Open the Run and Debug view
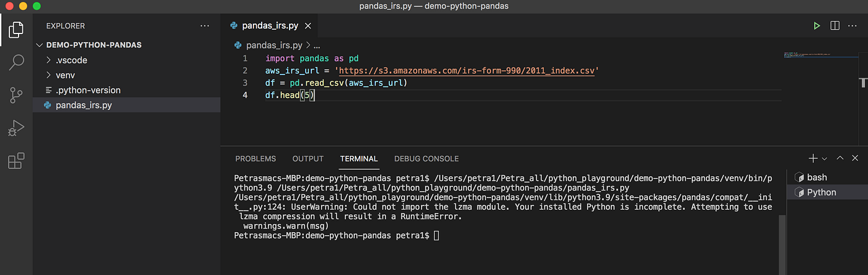 click(16, 128)
